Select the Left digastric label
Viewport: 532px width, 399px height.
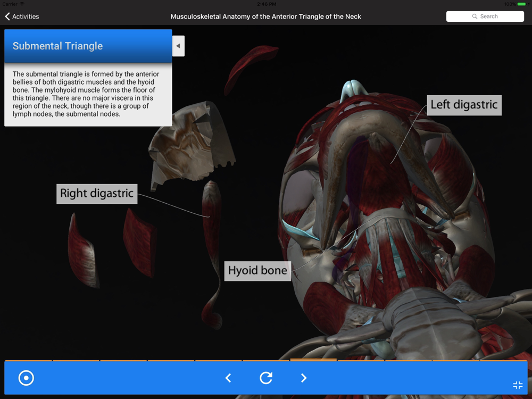click(464, 105)
